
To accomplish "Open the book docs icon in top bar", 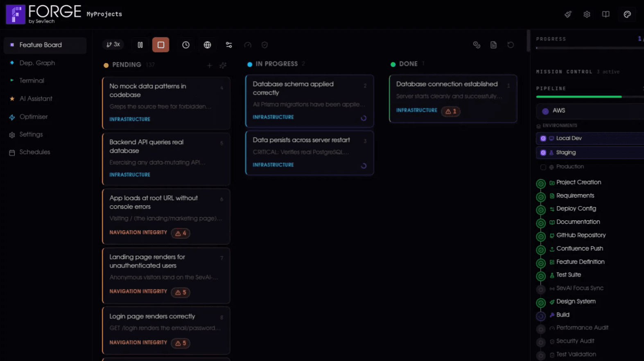I will pos(606,14).
